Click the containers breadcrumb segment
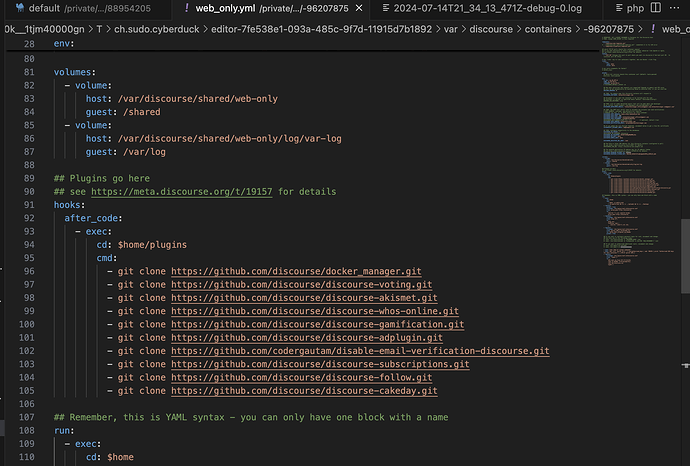 (x=548, y=29)
